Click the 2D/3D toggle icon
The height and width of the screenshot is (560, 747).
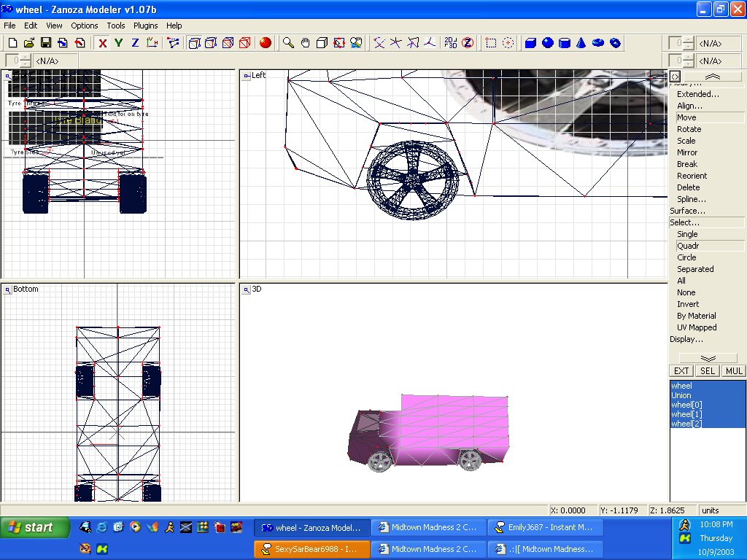(451, 43)
